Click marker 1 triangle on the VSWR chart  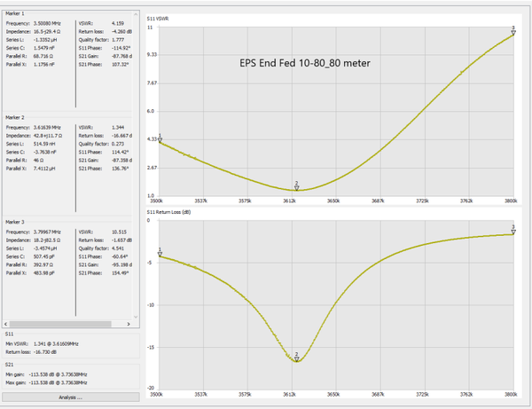point(160,140)
